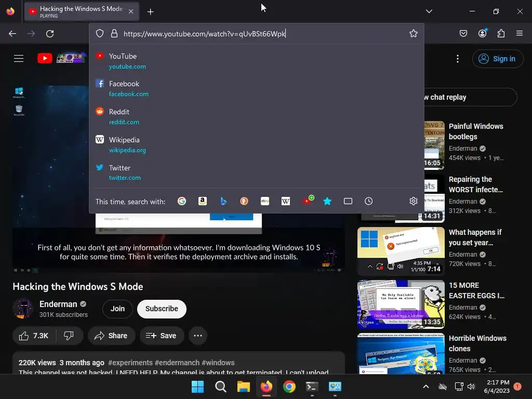
Task: Open Repairing the WORST infected video title
Action: [476, 184]
